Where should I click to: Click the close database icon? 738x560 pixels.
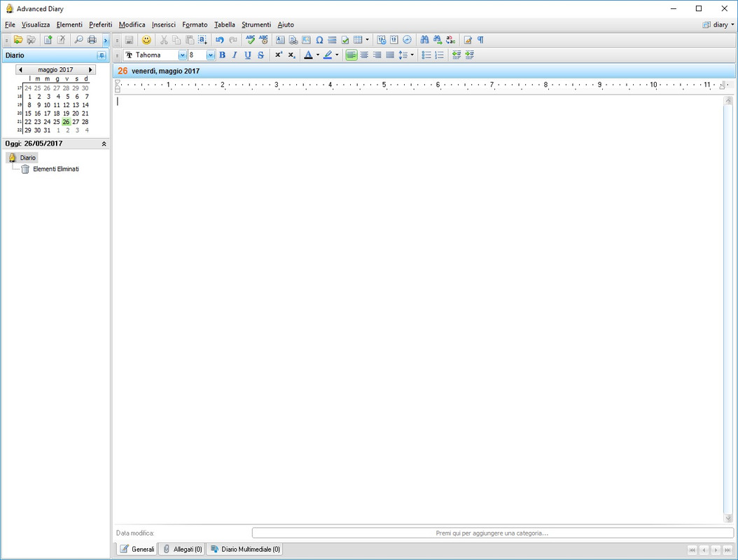click(31, 40)
